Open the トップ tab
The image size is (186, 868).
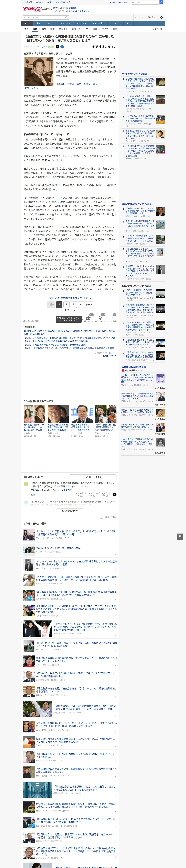point(27,24)
